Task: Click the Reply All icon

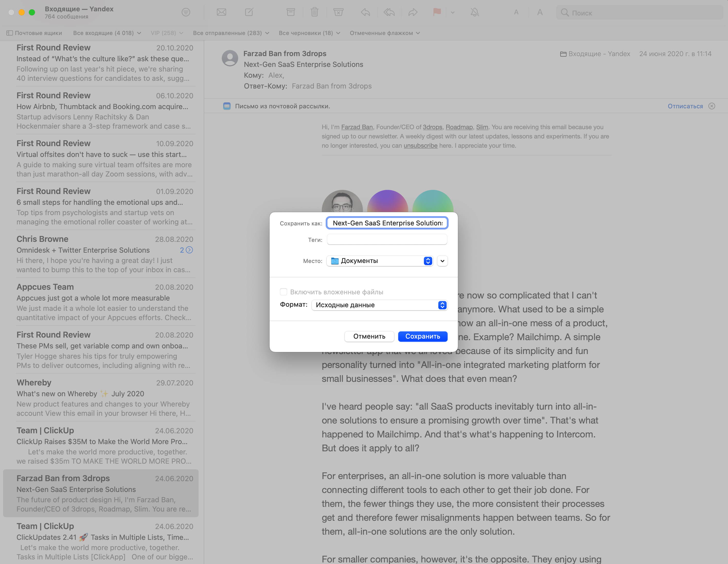Action: click(389, 12)
